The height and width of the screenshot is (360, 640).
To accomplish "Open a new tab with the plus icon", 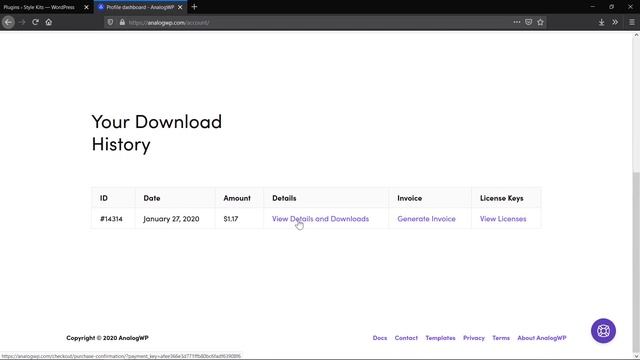I will pyautogui.click(x=194, y=7).
